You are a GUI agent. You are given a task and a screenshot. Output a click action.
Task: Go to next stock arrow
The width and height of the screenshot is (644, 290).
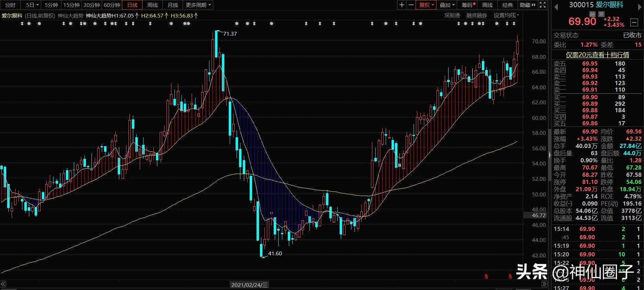coord(640,6)
